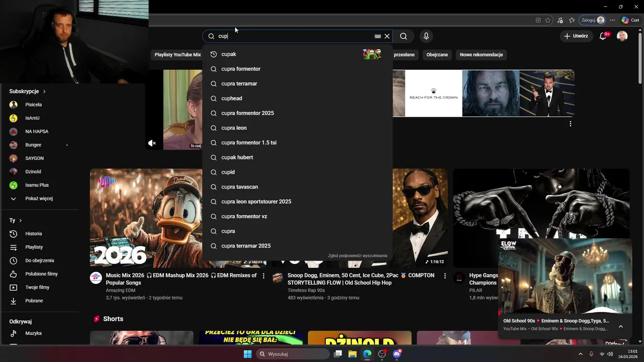Open options menu for the ad banner
The height and width of the screenshot is (362, 644).
(570, 124)
